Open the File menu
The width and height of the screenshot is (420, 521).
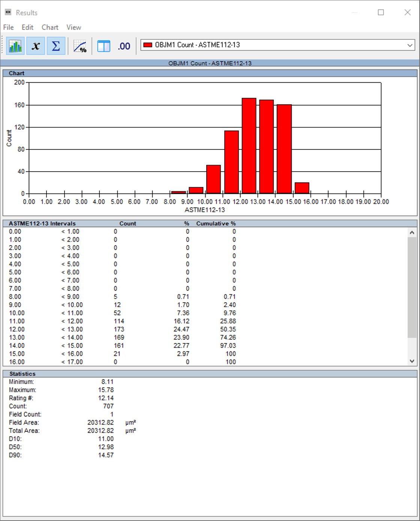click(8, 27)
